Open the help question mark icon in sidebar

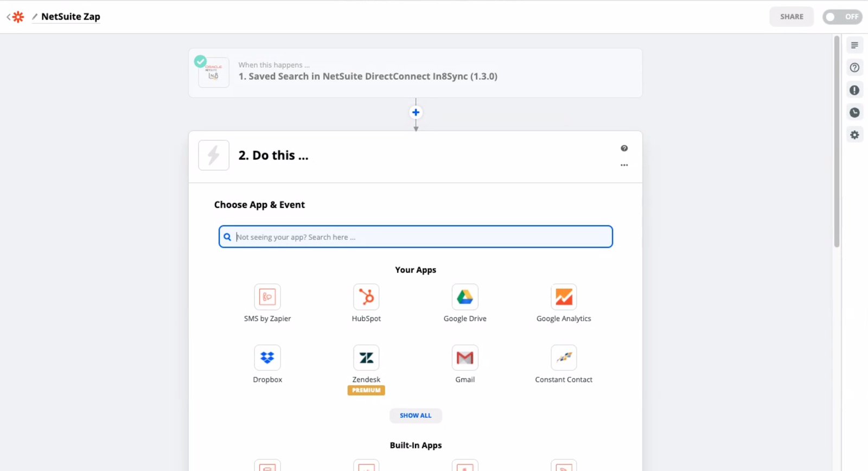tap(854, 68)
